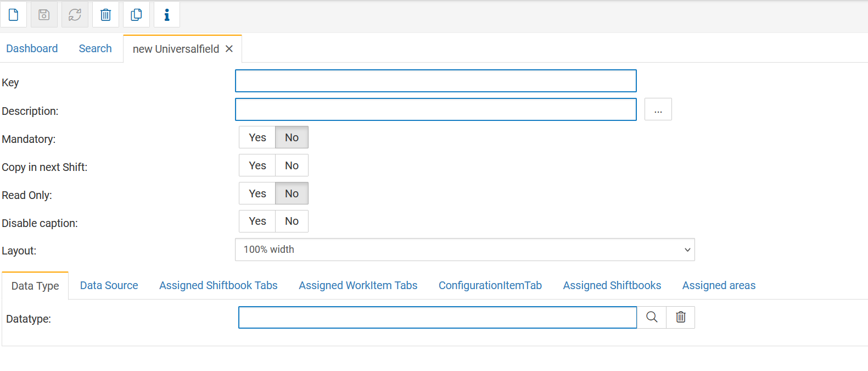Screen dimensions: 868x371
Task: Click the info toolbar icon
Action: pos(167,15)
